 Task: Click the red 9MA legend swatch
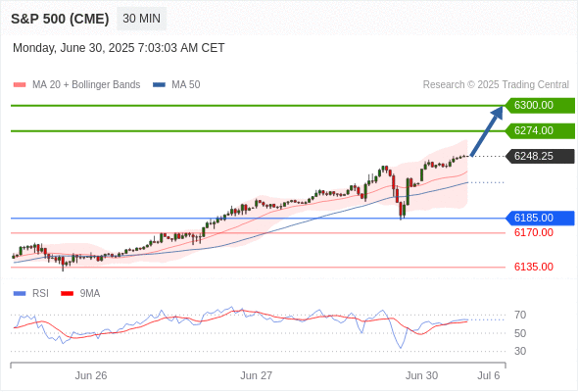(x=67, y=294)
